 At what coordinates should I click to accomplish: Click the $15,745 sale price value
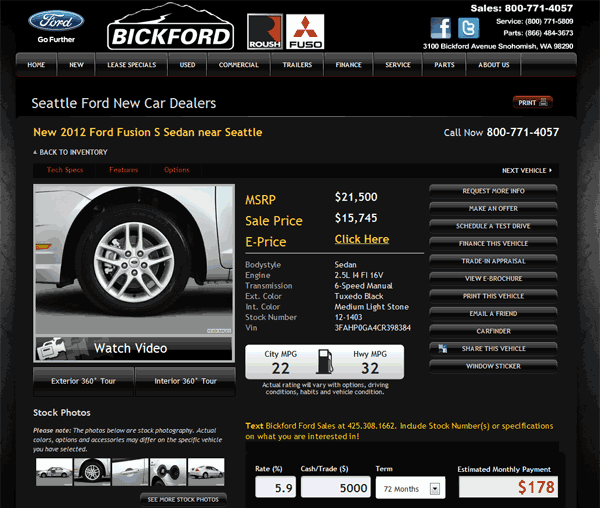pos(356,218)
